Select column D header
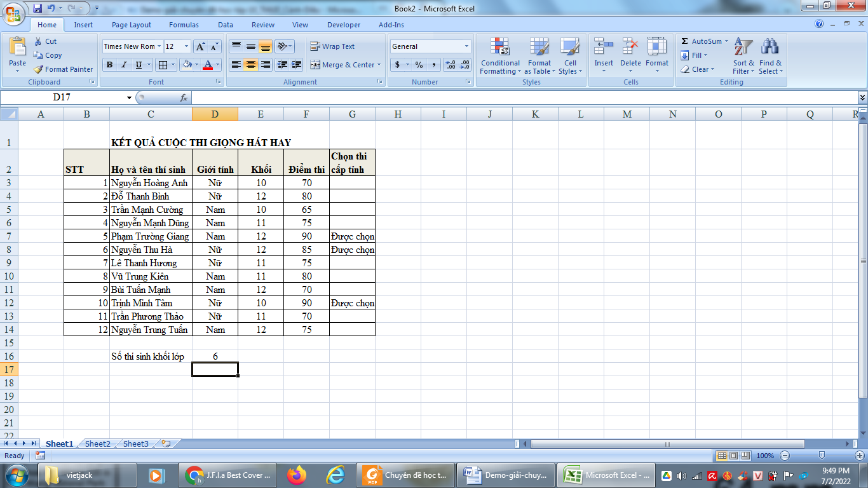 [x=215, y=114]
